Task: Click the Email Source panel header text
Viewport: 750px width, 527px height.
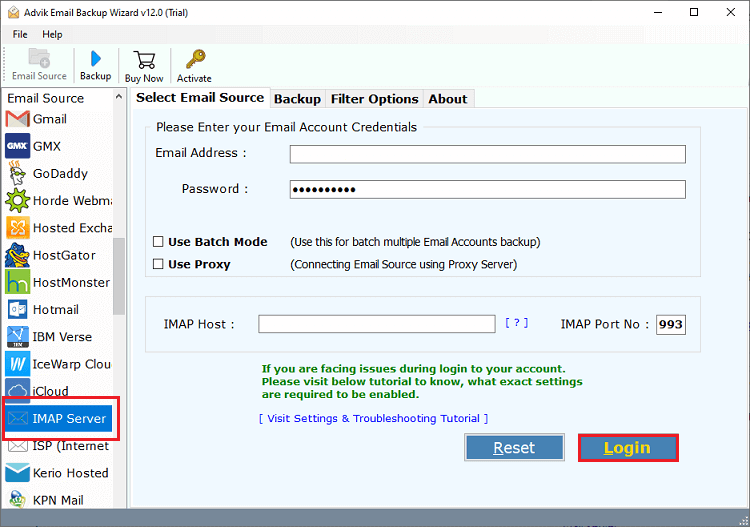Action: 45,99
